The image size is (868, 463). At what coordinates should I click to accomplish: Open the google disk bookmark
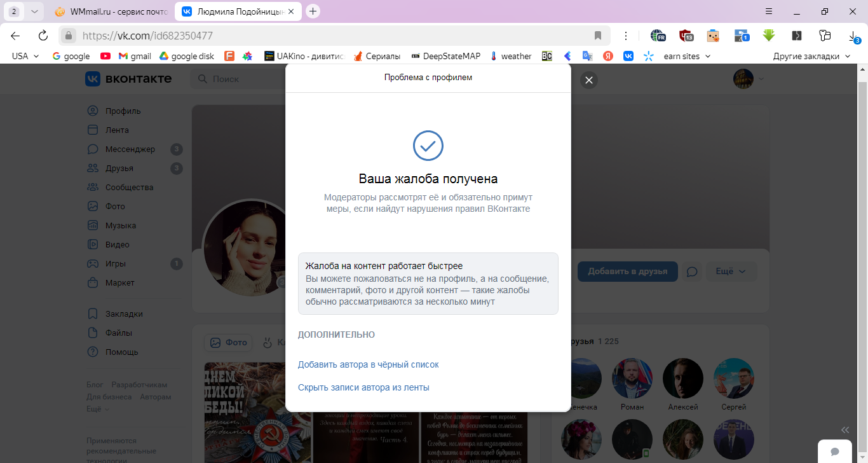(186, 56)
